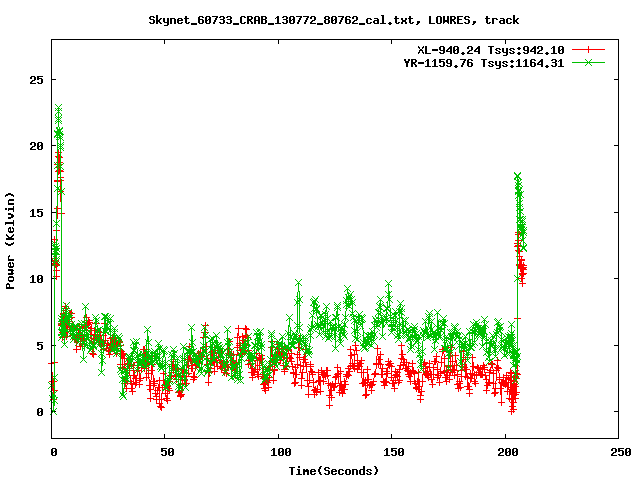
Task: Click y-axis tick label 5
Action: coord(40,346)
